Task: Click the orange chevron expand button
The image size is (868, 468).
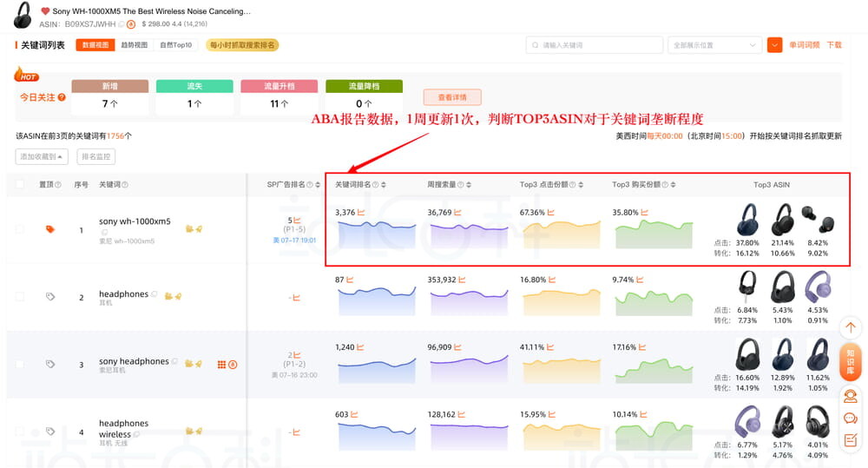Action: tap(774, 45)
